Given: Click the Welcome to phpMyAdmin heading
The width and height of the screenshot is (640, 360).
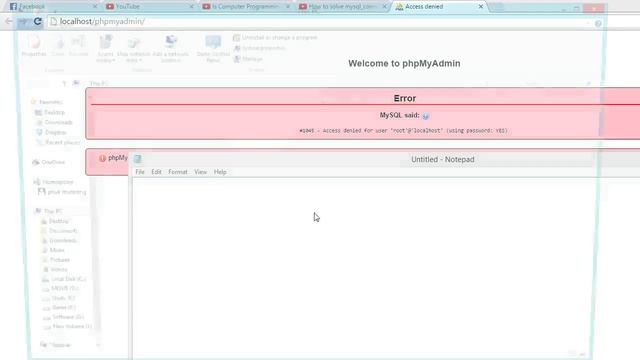Looking at the screenshot, I should 404,63.
